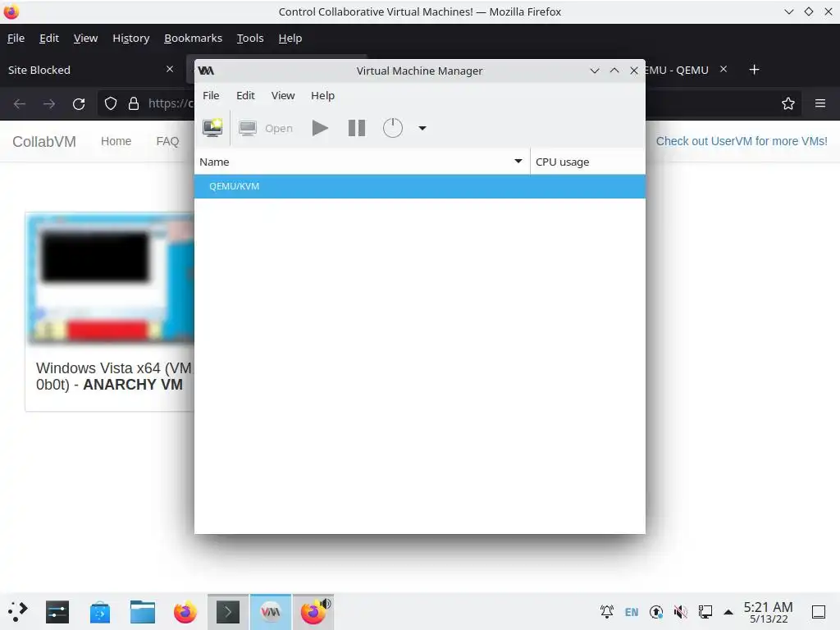Viewport: 840px width, 630px height.
Task: Create a new virtual machine in Virtual Machine Manager
Action: tap(212, 128)
